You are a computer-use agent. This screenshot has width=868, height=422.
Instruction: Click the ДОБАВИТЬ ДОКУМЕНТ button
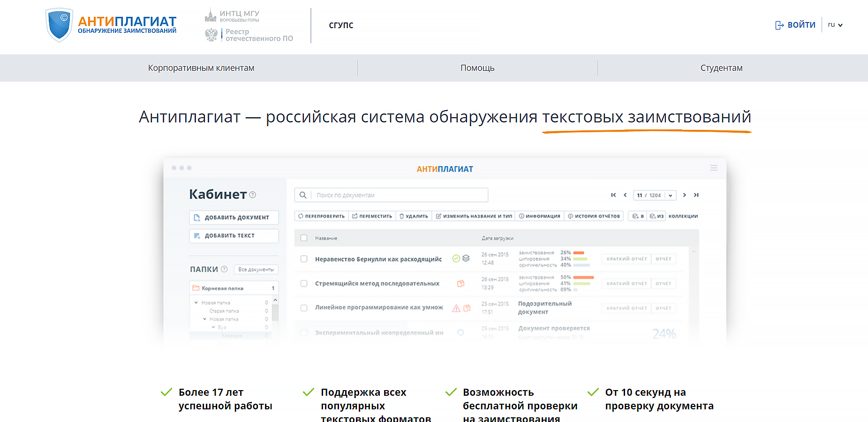[234, 217]
